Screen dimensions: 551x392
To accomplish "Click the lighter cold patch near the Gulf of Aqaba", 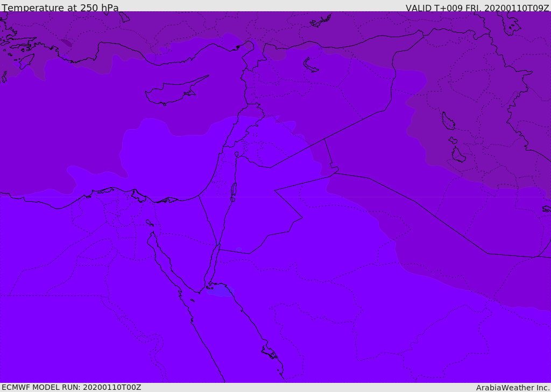I will point(220,290).
